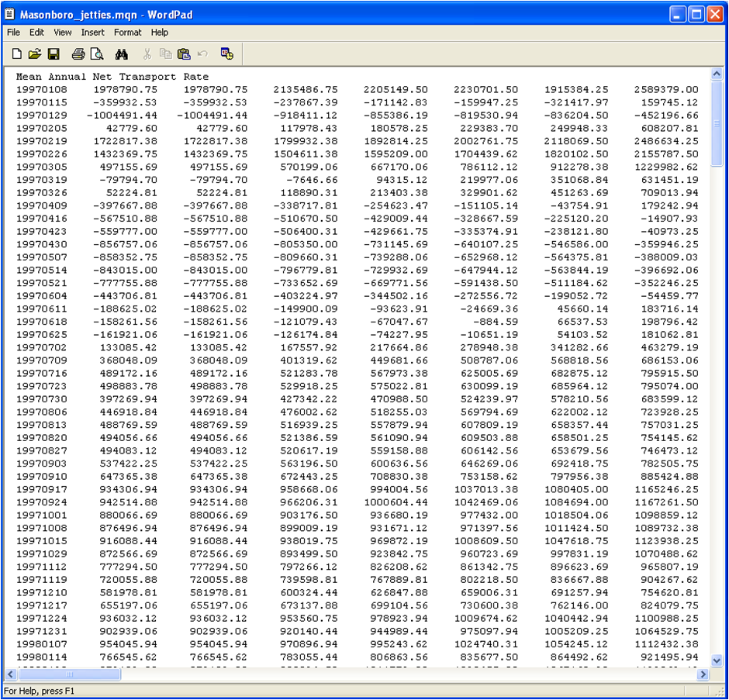Screen dimensions: 729x700
Task: Click the Cut scissors icon
Action: click(147, 54)
